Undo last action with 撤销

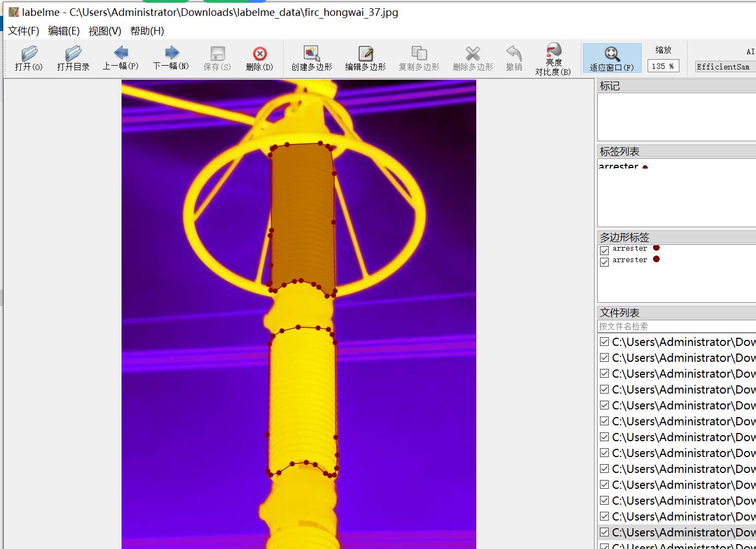[513, 58]
